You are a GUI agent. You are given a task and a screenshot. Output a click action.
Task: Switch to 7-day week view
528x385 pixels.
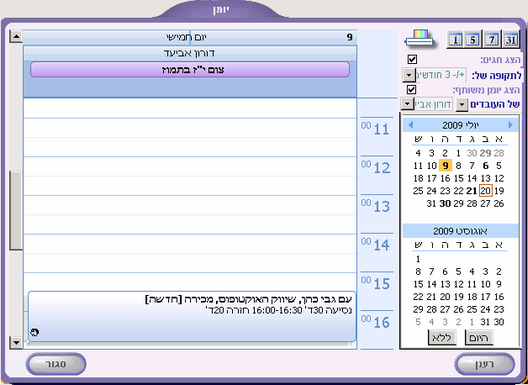coord(492,40)
